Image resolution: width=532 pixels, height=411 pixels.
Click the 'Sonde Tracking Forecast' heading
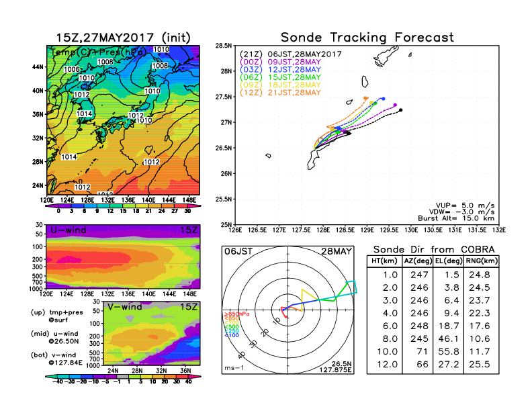[x=367, y=38]
